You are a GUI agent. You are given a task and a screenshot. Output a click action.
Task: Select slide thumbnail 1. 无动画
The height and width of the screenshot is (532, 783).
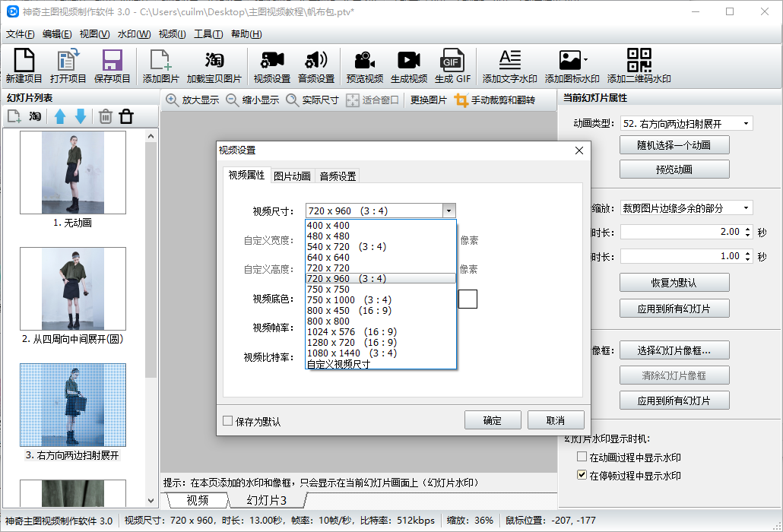(73, 173)
